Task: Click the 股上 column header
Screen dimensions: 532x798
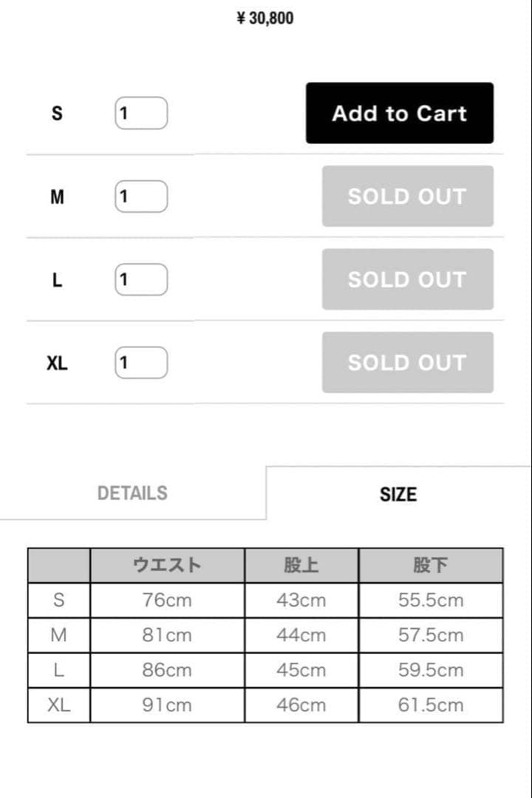Action: (301, 565)
